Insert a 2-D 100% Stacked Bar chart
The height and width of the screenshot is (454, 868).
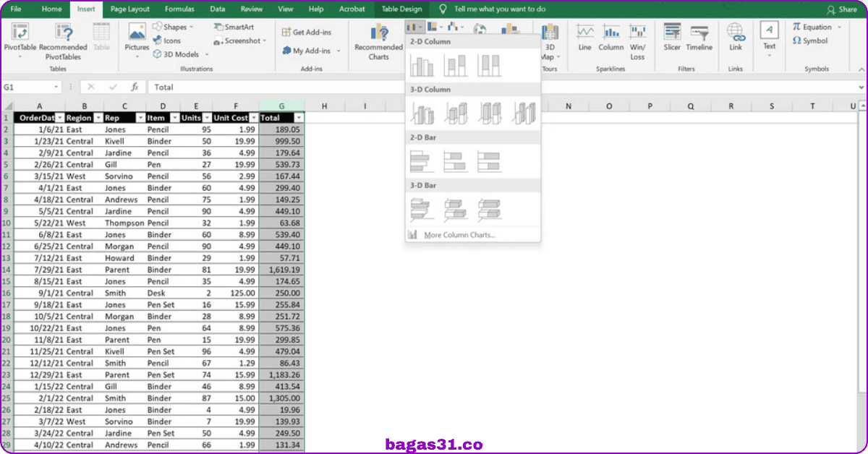[x=490, y=161]
